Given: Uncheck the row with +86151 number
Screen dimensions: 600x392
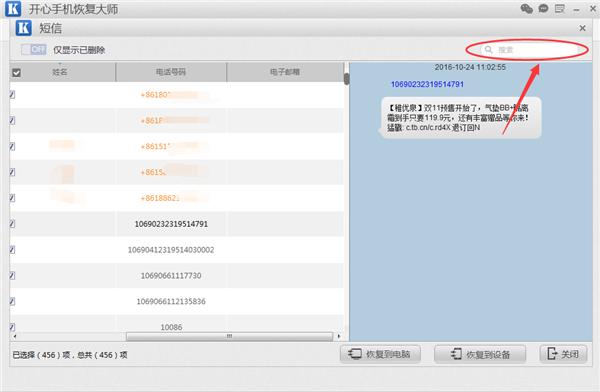Looking at the screenshot, I should (x=12, y=146).
